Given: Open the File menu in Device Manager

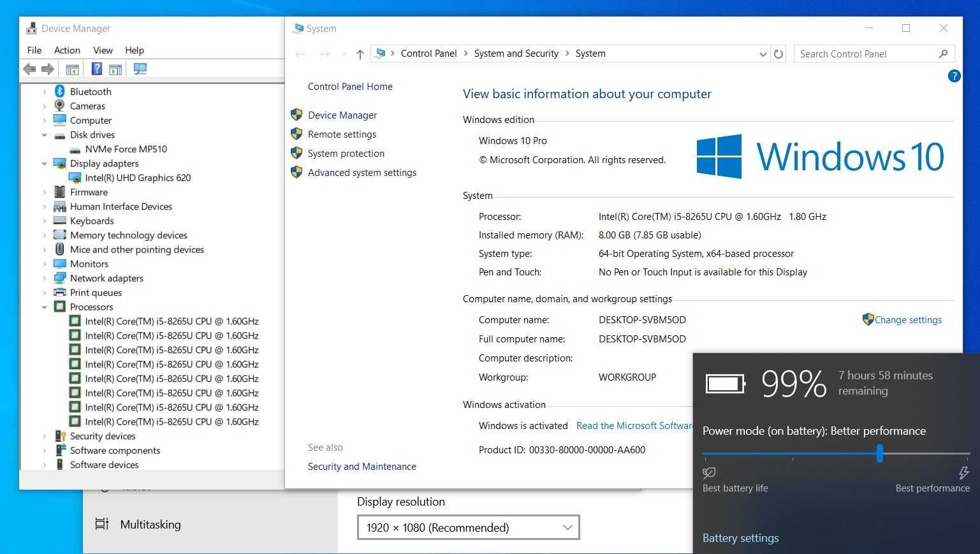Looking at the screenshot, I should click(x=34, y=50).
